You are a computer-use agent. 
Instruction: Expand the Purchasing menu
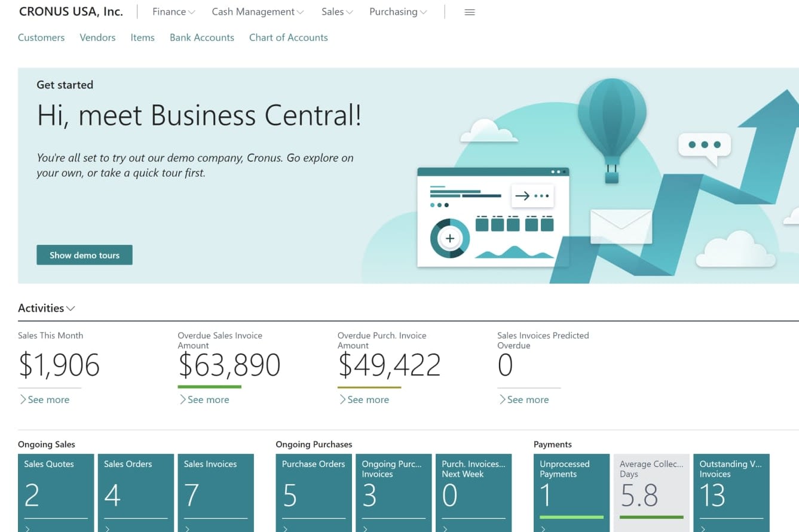398,12
